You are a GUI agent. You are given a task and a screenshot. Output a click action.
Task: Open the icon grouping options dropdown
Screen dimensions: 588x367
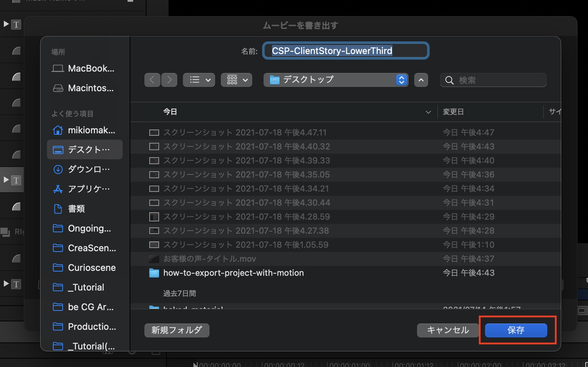[x=237, y=80]
